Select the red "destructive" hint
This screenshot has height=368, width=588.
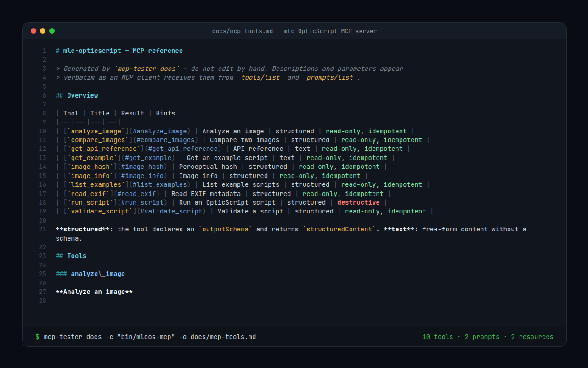(x=358, y=202)
